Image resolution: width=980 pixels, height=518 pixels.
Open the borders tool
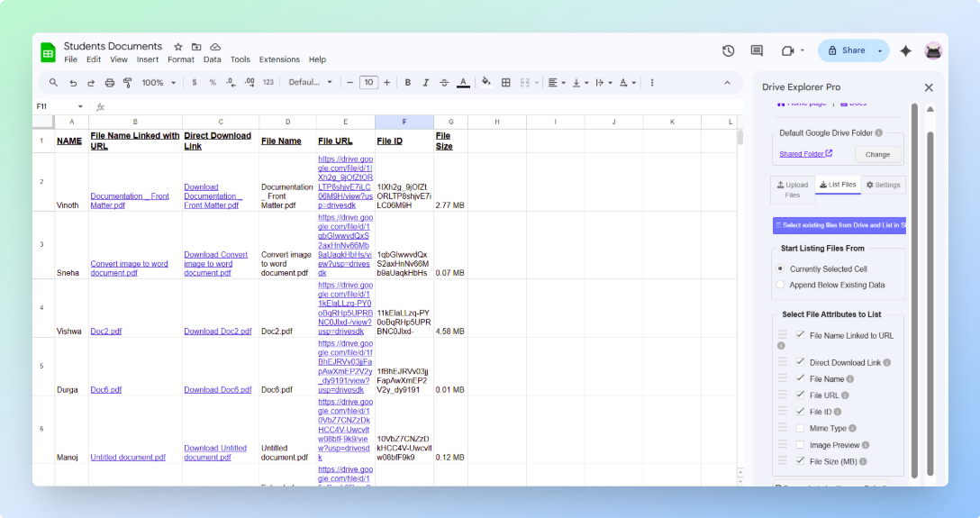pos(506,83)
